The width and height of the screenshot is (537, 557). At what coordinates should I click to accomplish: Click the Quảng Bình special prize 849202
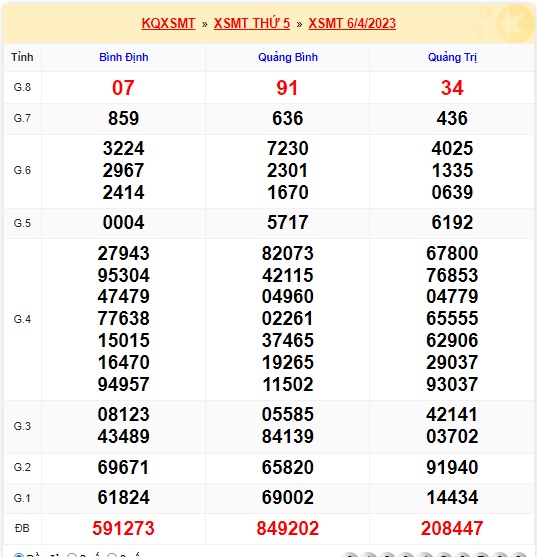tap(288, 528)
